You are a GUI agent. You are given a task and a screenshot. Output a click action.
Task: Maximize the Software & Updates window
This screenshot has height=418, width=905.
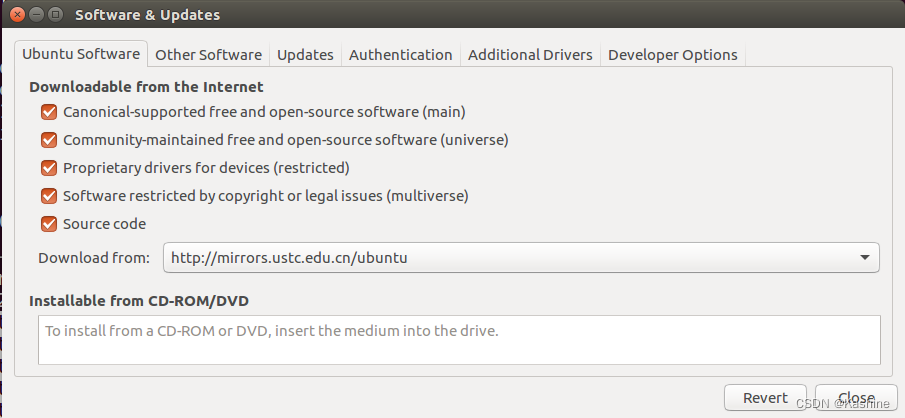55,15
